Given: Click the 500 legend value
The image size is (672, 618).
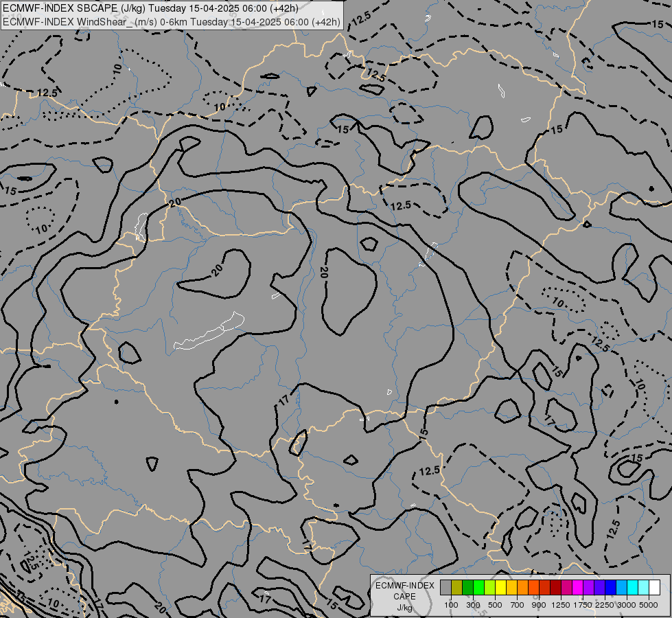Looking at the screenshot, I should 495,605.
